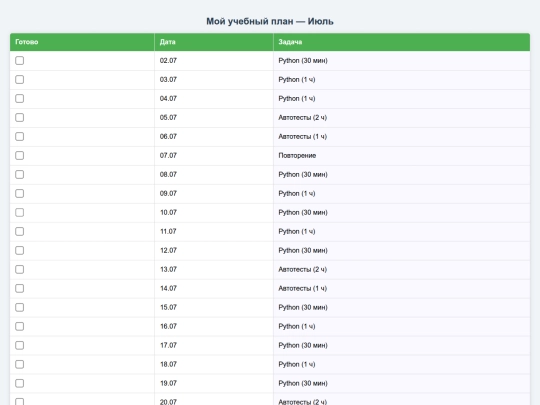Mark the 04.07 task as done
The width and height of the screenshot is (540, 405).
[x=20, y=98]
